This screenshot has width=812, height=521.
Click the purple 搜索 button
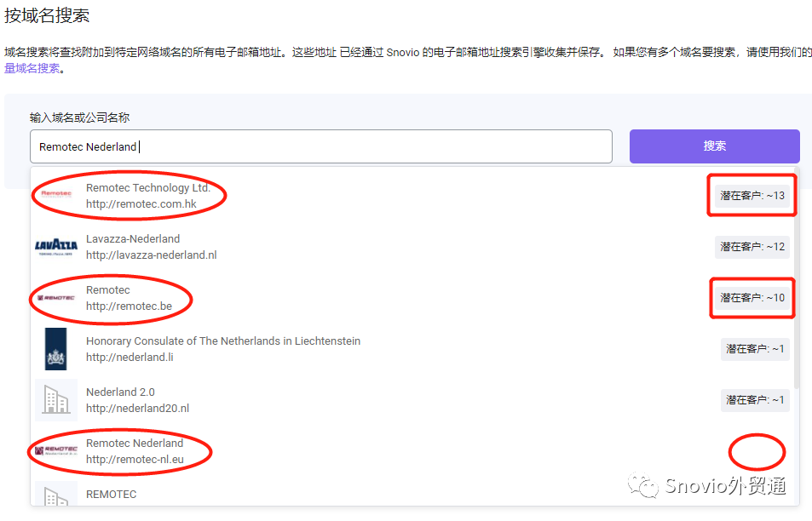coord(714,146)
